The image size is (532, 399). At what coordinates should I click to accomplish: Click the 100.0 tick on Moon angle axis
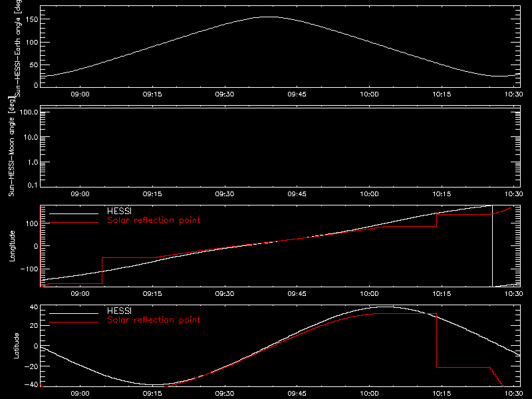tap(29, 112)
